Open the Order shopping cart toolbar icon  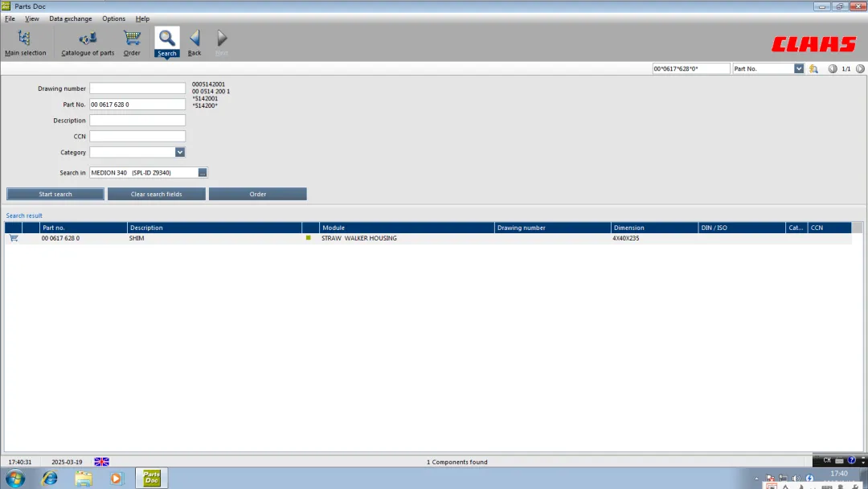[132, 43]
